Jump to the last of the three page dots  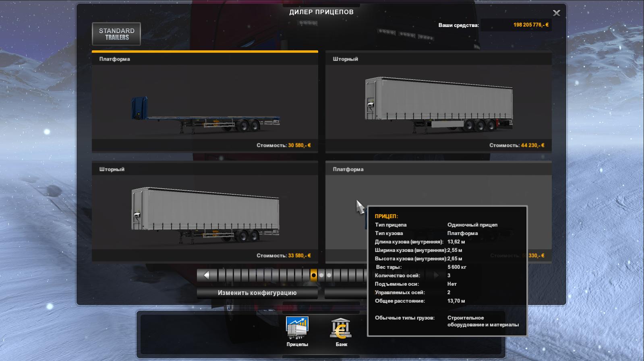[329, 275]
